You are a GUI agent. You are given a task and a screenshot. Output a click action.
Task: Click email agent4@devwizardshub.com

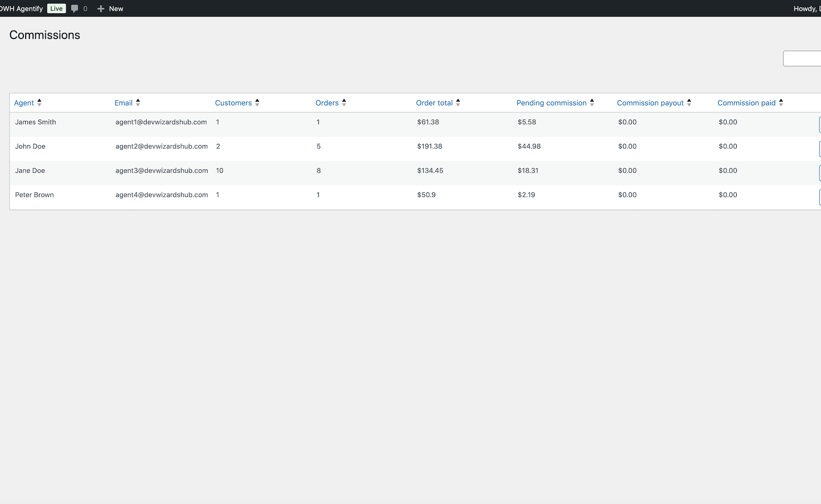click(162, 195)
